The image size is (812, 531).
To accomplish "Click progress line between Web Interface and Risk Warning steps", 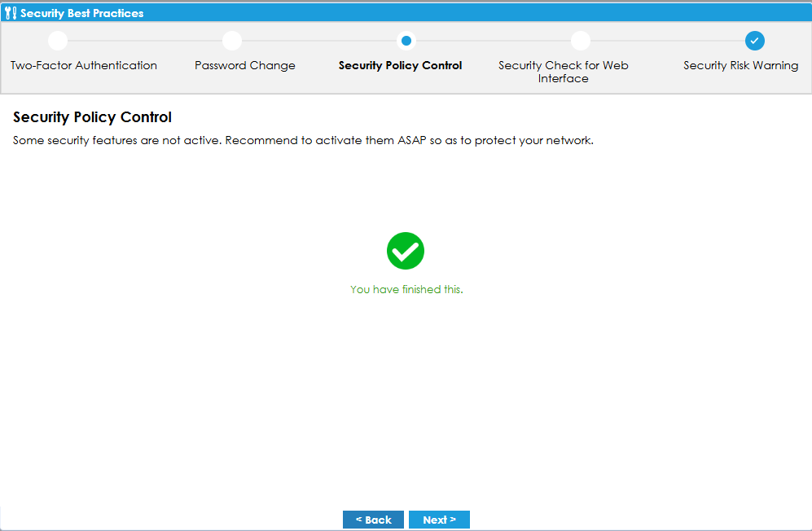I will pyautogui.click(x=667, y=41).
